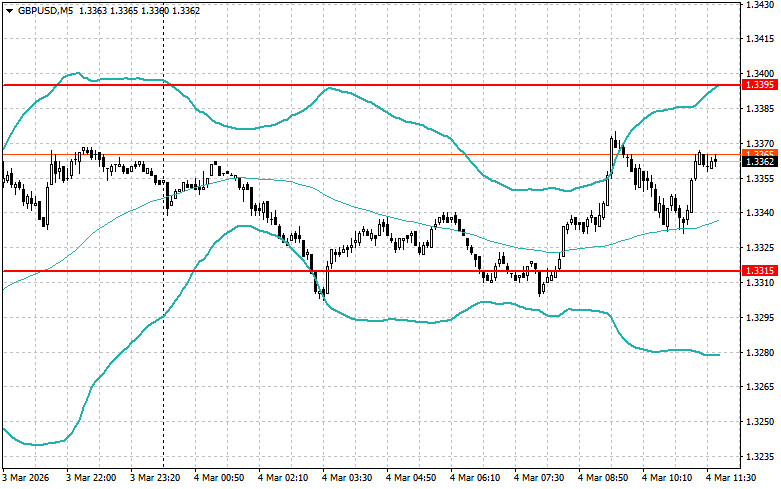
Task: Click the 4 Mar 10:10 time label
Action: click(x=667, y=478)
